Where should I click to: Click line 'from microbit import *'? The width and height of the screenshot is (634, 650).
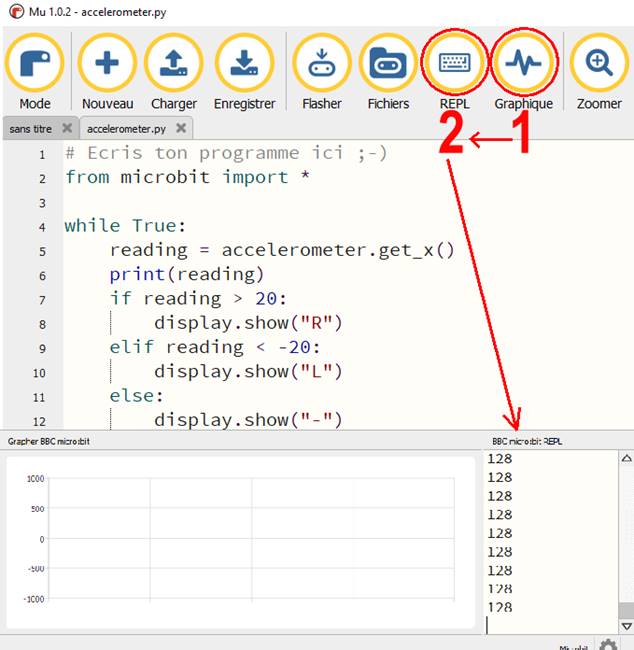coord(187,177)
